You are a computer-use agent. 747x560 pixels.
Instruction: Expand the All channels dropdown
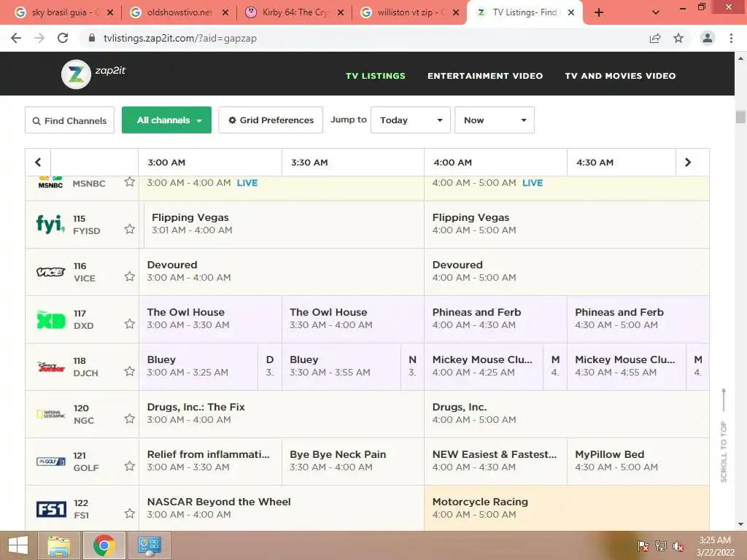click(166, 120)
